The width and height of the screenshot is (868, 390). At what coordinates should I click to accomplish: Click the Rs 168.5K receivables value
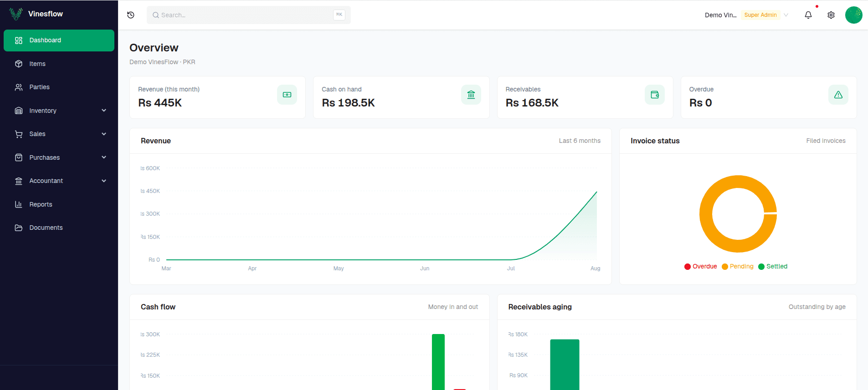(532, 103)
